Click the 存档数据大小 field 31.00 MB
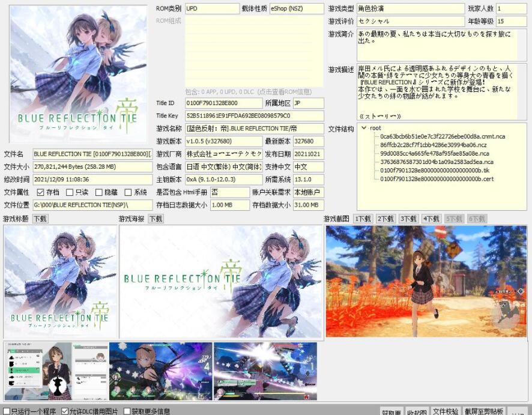The height and width of the screenshot is (415, 532). pyautogui.click(x=309, y=205)
